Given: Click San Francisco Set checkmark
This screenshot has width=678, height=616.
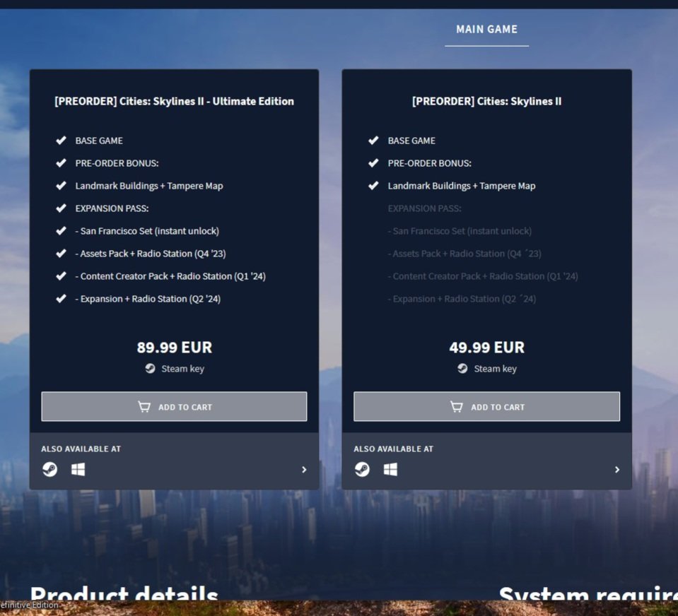Looking at the screenshot, I should click(x=61, y=231).
